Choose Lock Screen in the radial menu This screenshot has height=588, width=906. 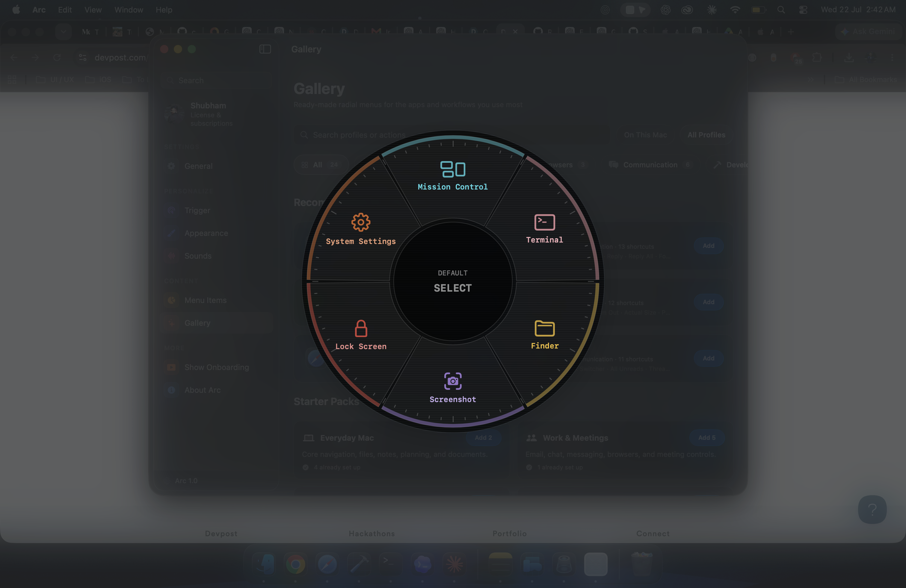click(x=360, y=335)
